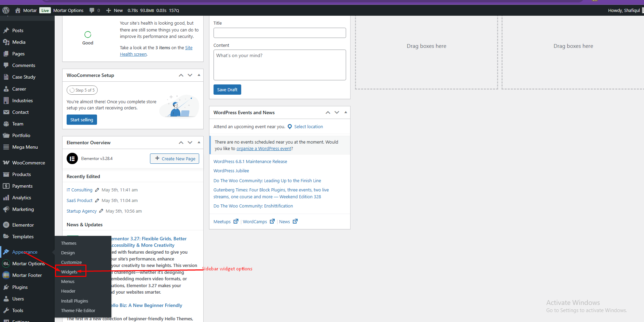
Task: Click the Start selling button
Action: [x=82, y=120]
